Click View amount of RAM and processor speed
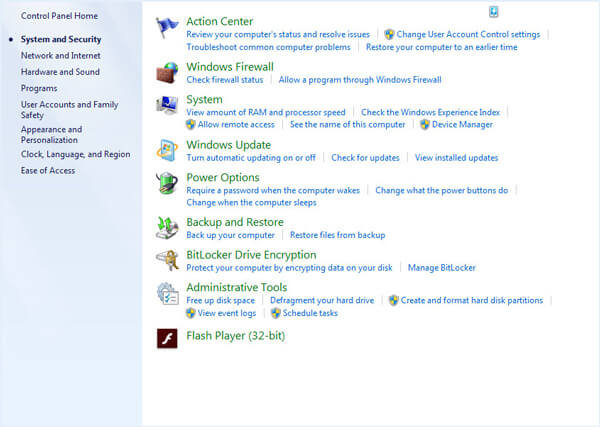Screen dimensions: 600x427 (x=266, y=112)
